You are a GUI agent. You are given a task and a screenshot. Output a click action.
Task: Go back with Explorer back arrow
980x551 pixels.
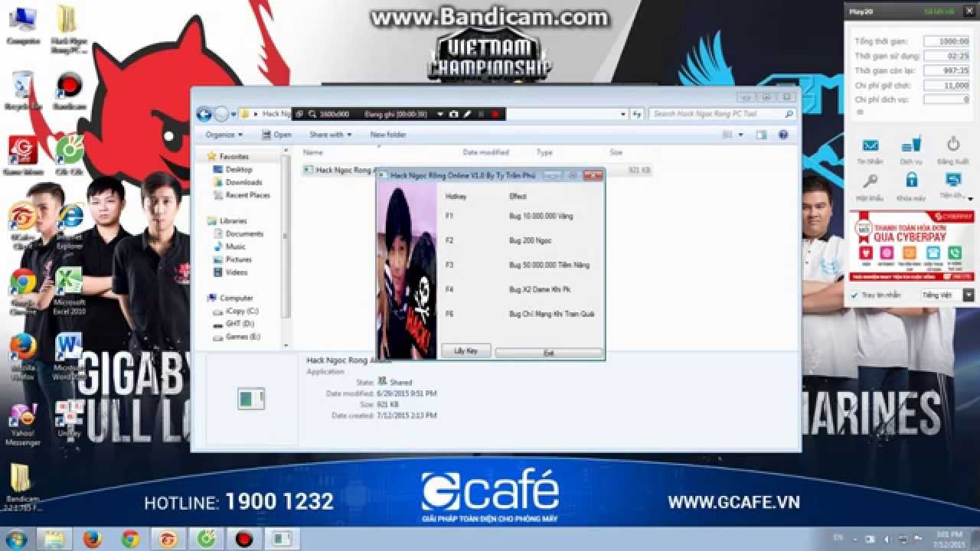[204, 114]
